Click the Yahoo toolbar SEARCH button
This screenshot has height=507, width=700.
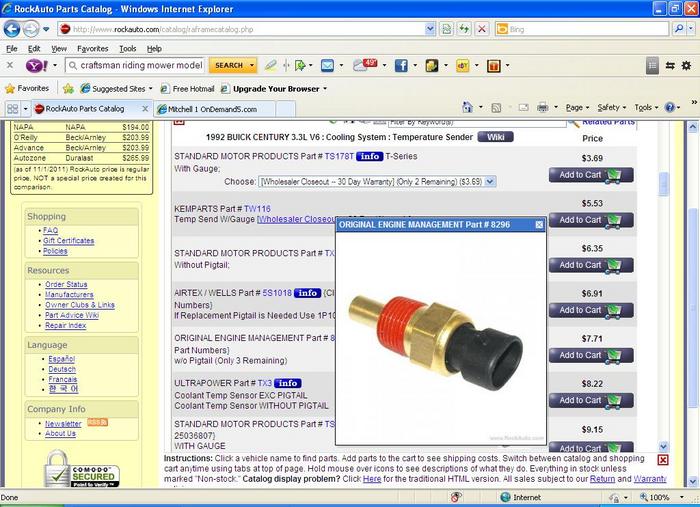coord(229,66)
